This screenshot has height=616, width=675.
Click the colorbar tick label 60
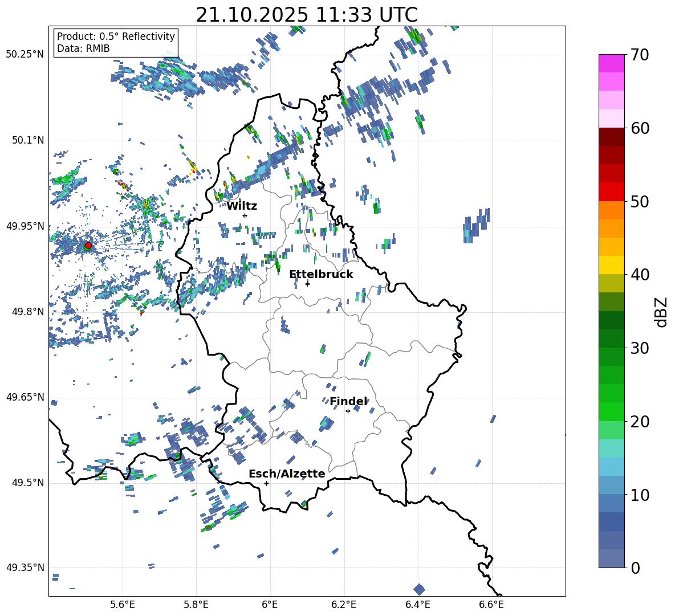pyautogui.click(x=639, y=128)
